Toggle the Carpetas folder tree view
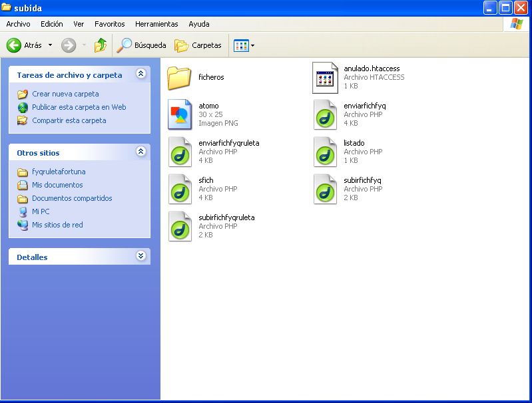 point(198,45)
